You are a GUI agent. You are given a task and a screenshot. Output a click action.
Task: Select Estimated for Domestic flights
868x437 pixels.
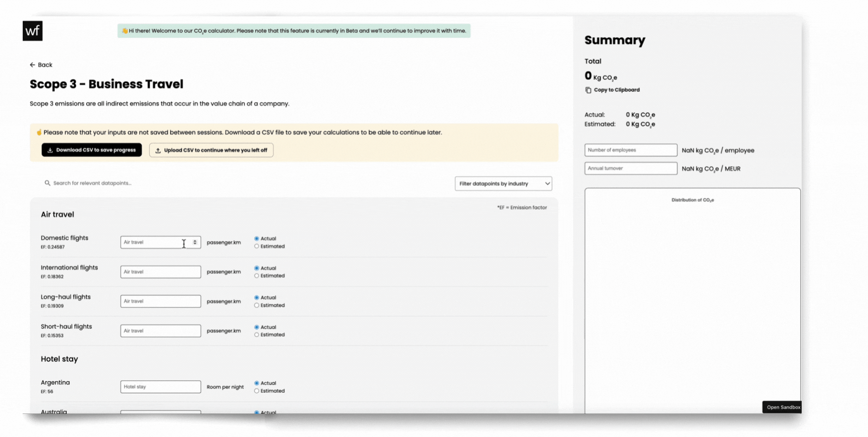pyautogui.click(x=257, y=246)
